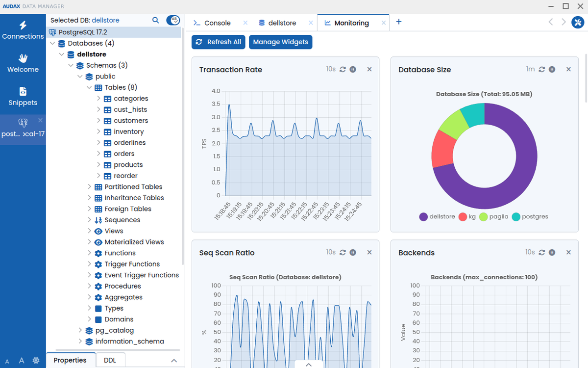This screenshot has width=588, height=368.
Task: Refresh the Transaction Rate widget
Action: 343,70
